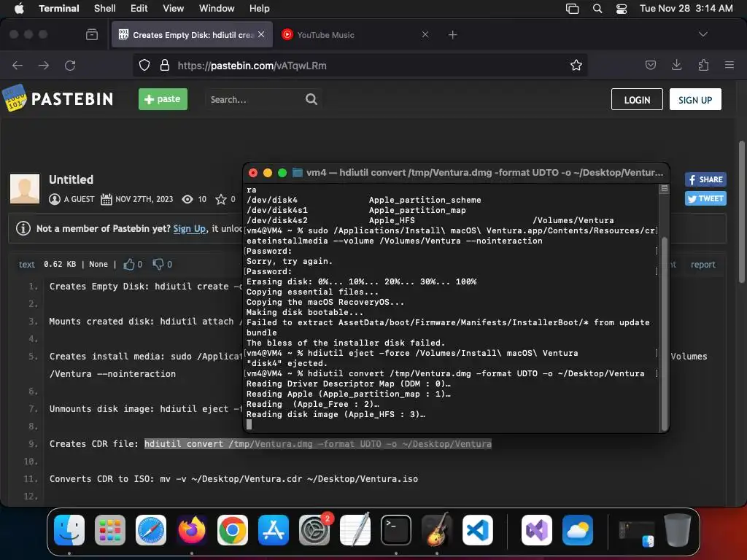Click the Pocket save icon
Image resolution: width=747 pixels, height=560 pixels.
650,65
